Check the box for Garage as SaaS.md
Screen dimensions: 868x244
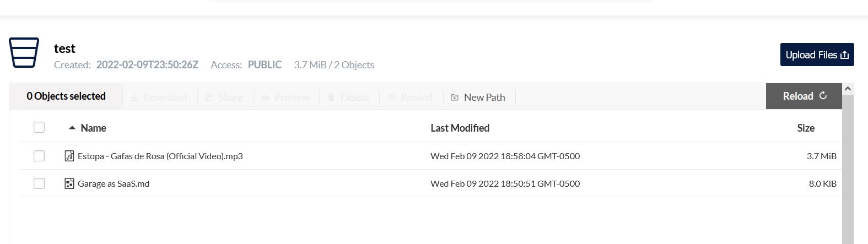[x=39, y=183]
